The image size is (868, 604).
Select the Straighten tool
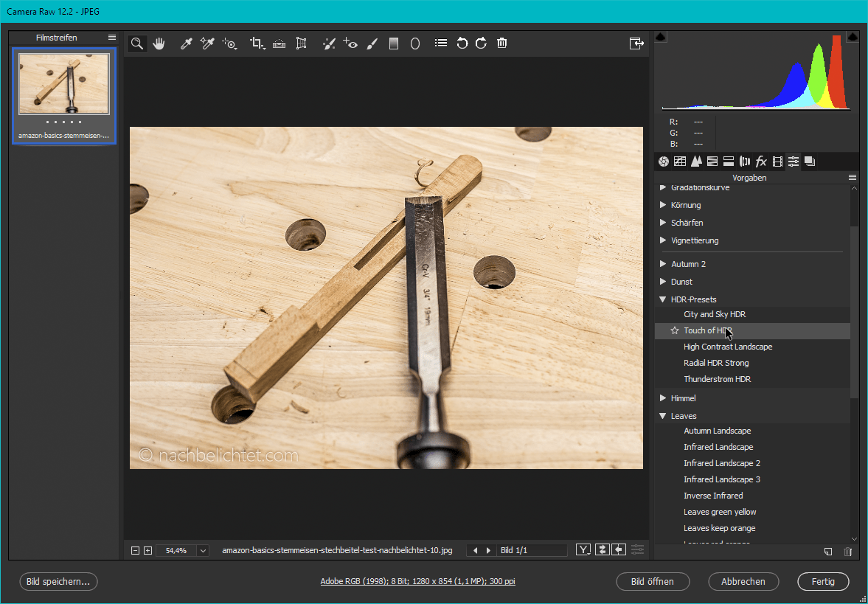coord(279,44)
